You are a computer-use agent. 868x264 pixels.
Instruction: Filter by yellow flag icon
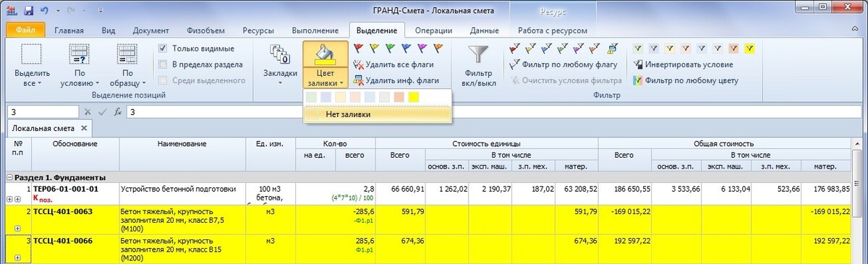click(x=530, y=48)
